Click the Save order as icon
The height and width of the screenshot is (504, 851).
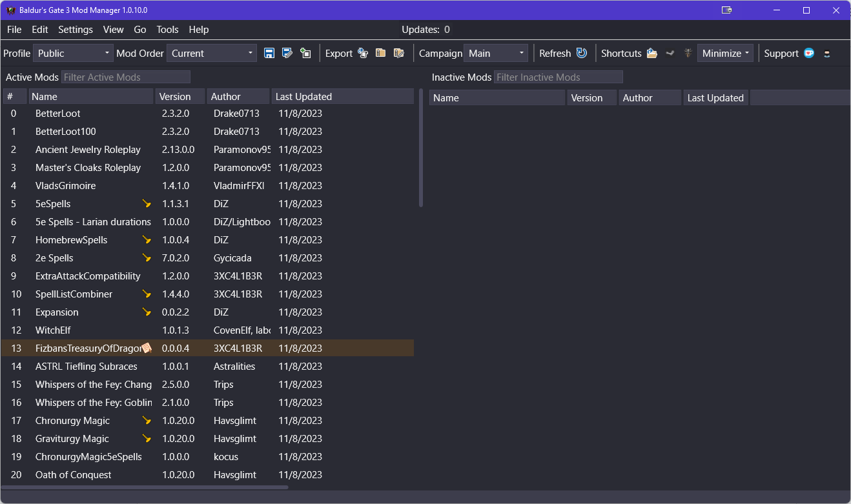pyautogui.click(x=287, y=53)
